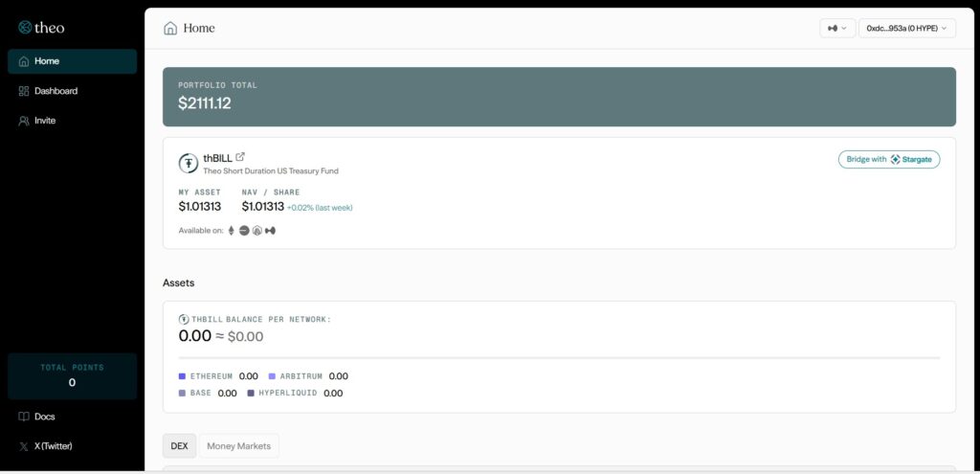This screenshot has width=980, height=474.
Task: Click the round thBILL token logo
Action: pos(189,164)
